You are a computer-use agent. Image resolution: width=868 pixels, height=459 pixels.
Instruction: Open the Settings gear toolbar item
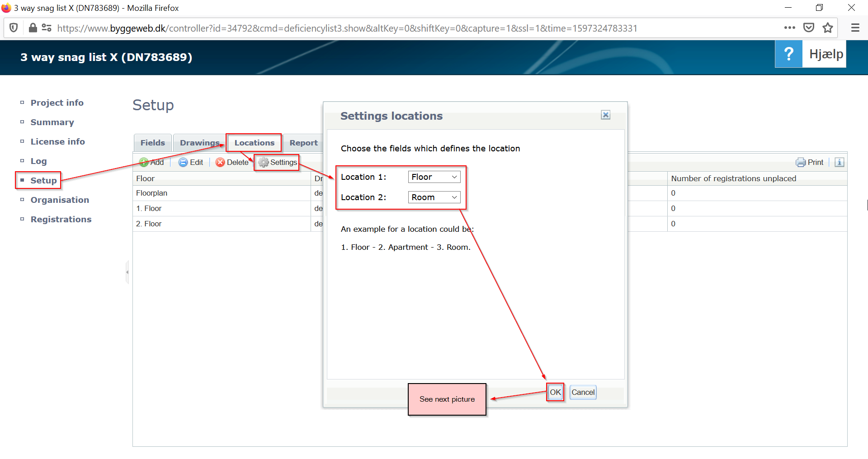click(277, 162)
